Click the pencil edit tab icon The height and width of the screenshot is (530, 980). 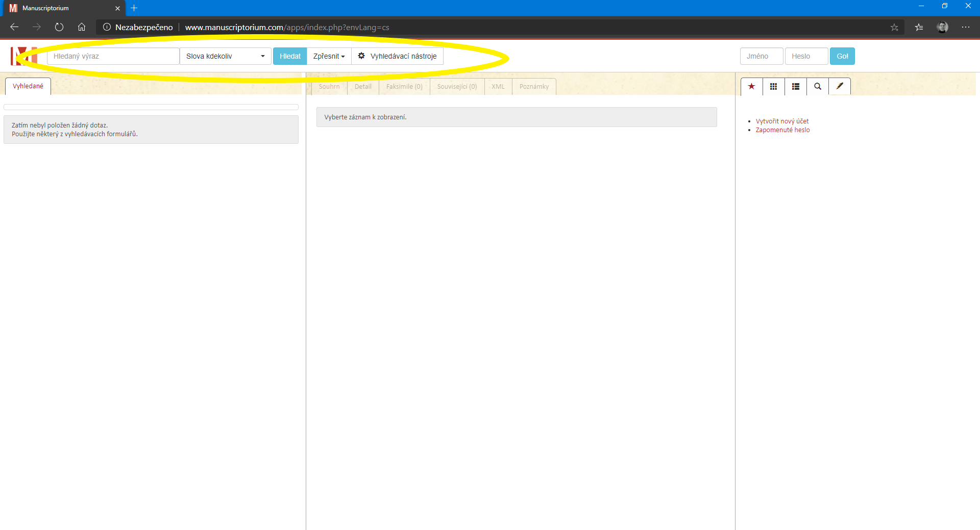point(839,87)
